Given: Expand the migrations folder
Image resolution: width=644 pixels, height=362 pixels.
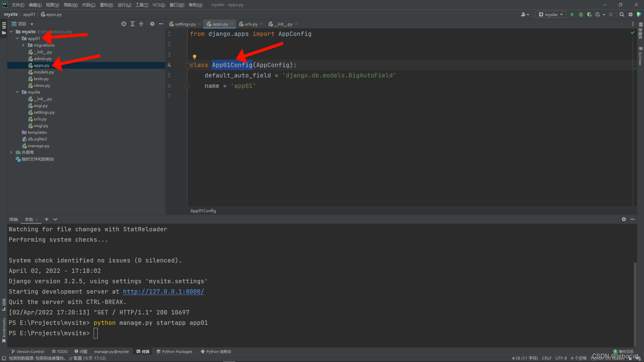Looking at the screenshot, I should pos(23,45).
